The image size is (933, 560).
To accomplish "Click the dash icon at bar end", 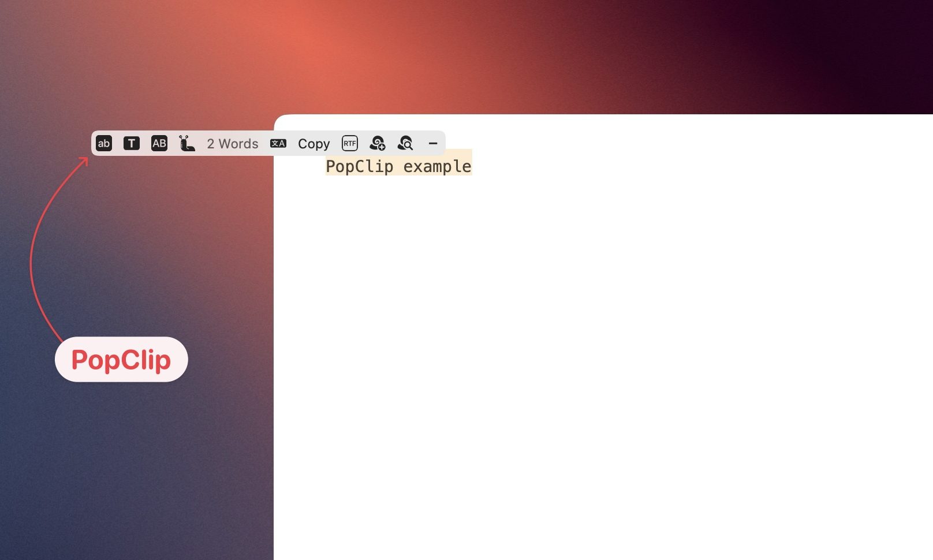I will coord(433,143).
